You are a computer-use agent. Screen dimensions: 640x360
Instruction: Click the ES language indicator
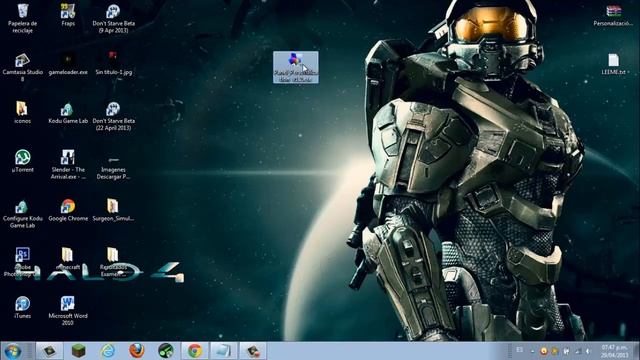[x=520, y=350]
